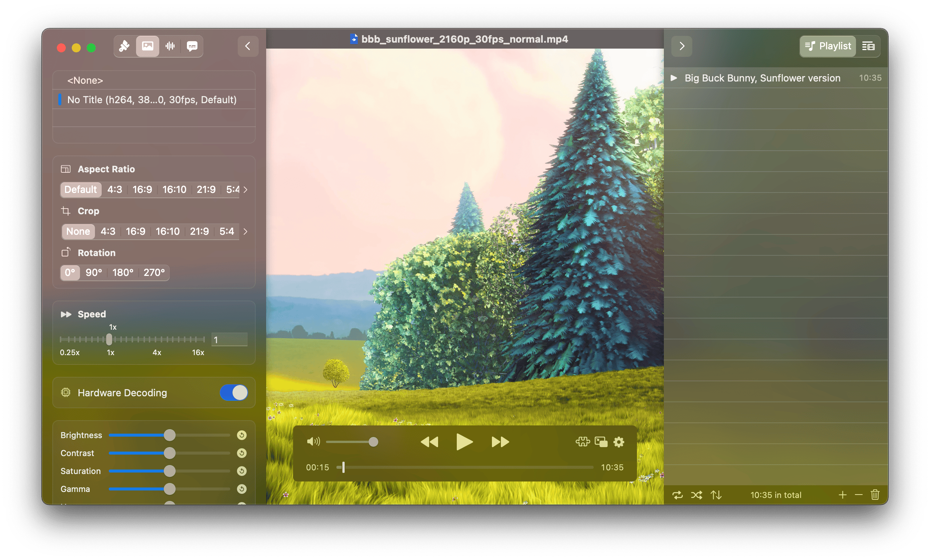Toggle playlist loop mode
The width and height of the screenshot is (930, 560).
678,495
